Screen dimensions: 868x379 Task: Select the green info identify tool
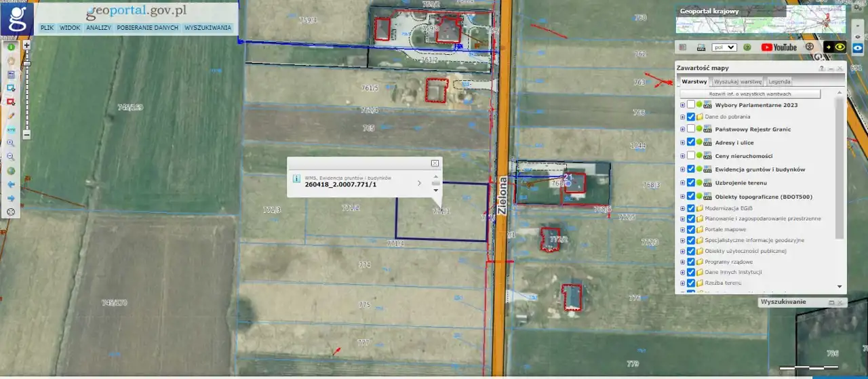(11, 47)
